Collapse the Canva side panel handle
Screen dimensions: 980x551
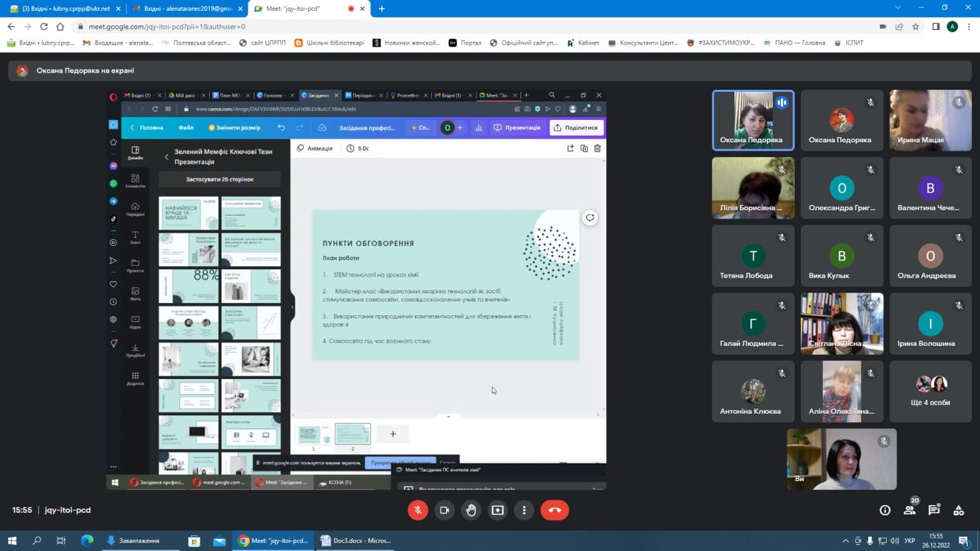point(292,307)
